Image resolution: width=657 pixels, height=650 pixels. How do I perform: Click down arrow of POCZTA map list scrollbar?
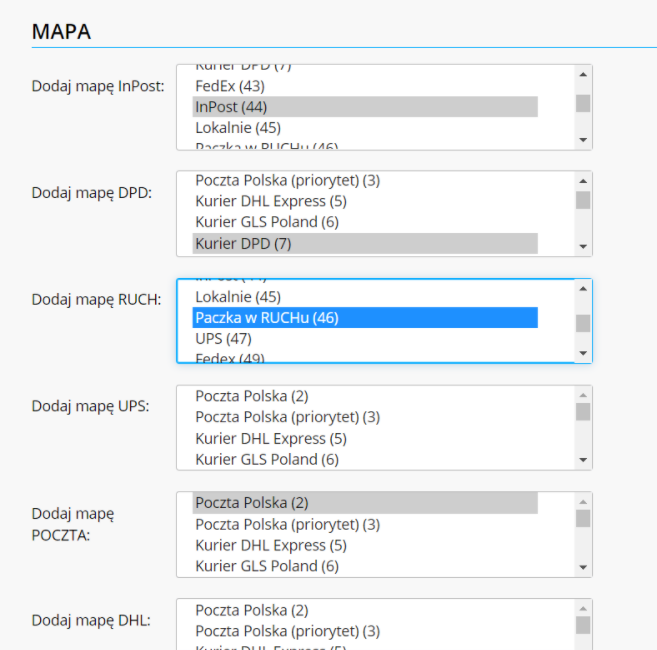tap(583, 567)
